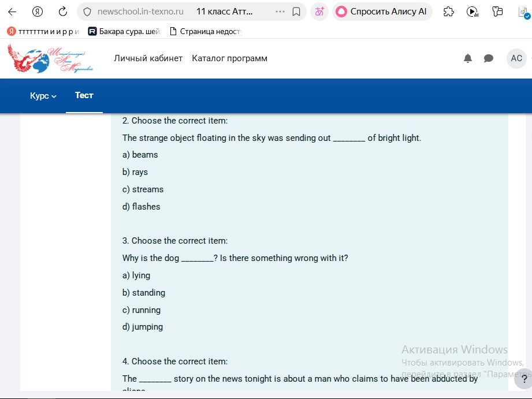The height and width of the screenshot is (399, 532).
Task: Open the Yandex home icon
Action: coord(38,12)
